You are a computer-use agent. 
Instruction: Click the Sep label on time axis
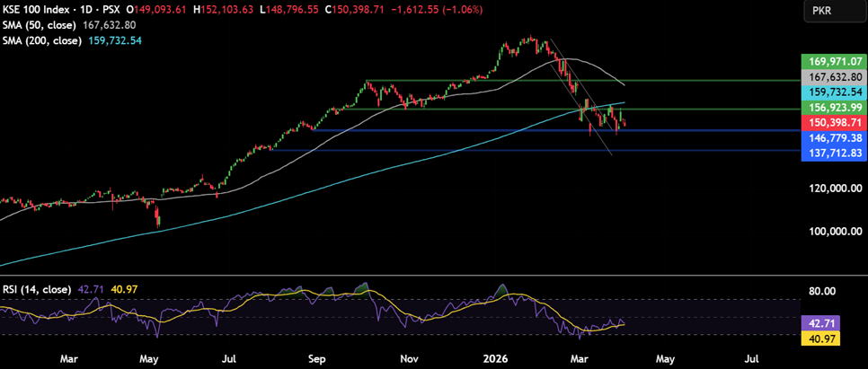tap(317, 357)
